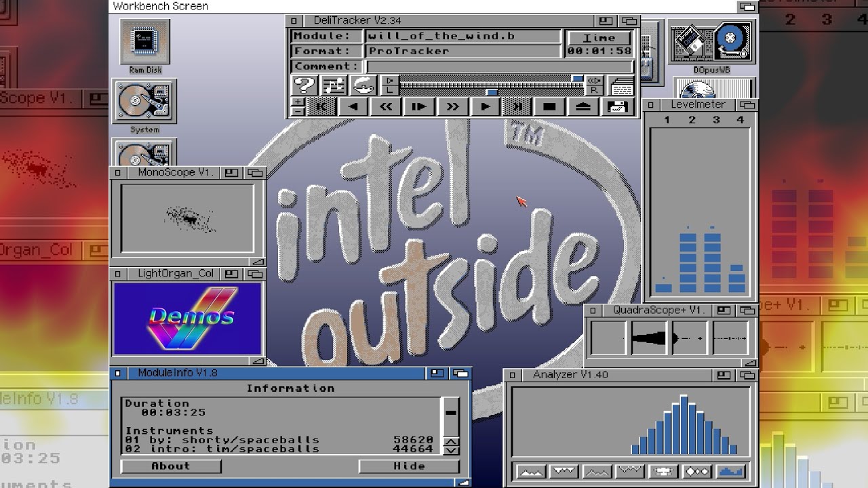The width and height of the screenshot is (868, 488).
Task: Open the playlist window button in DeliTracker
Action: click(x=620, y=85)
